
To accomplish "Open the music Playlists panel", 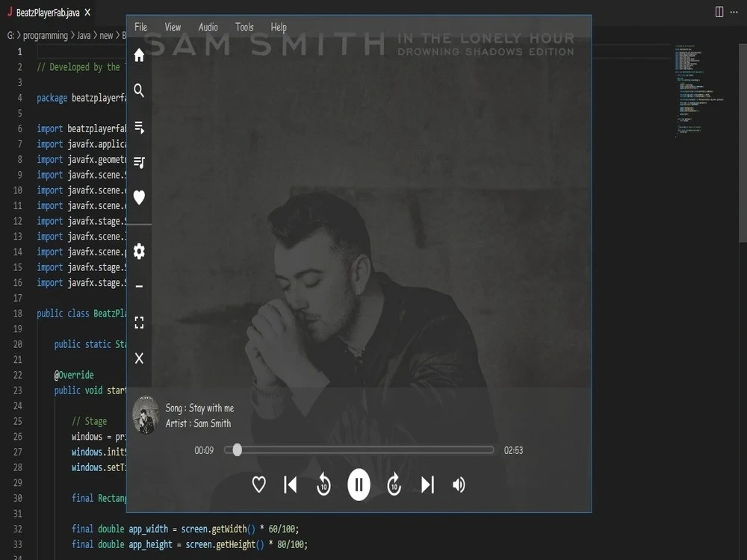I will click(x=139, y=162).
